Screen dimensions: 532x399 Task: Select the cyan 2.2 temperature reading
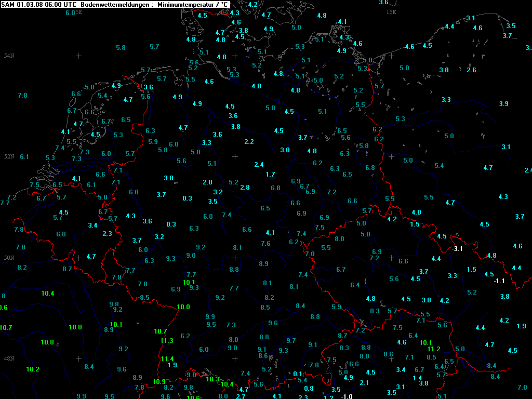pos(249,142)
